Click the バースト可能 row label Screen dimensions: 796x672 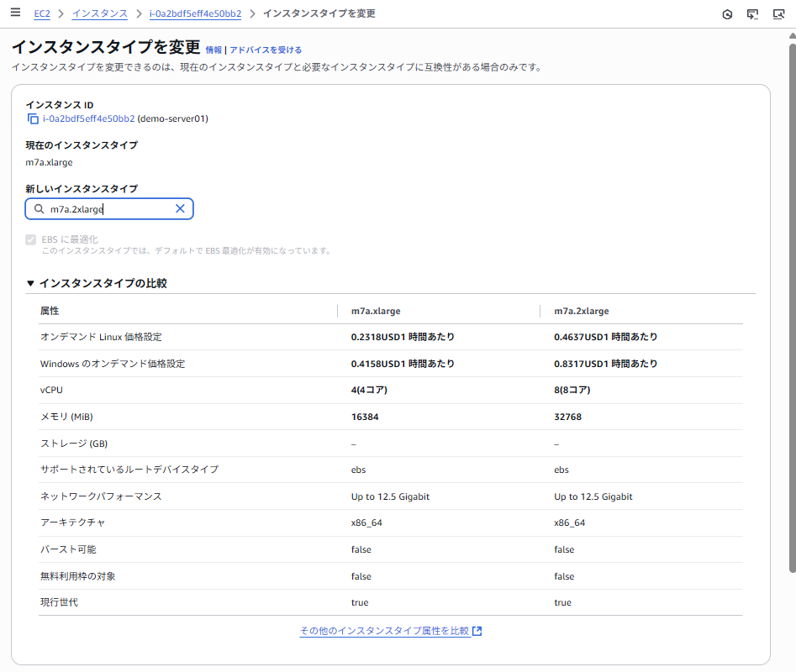[x=68, y=549]
